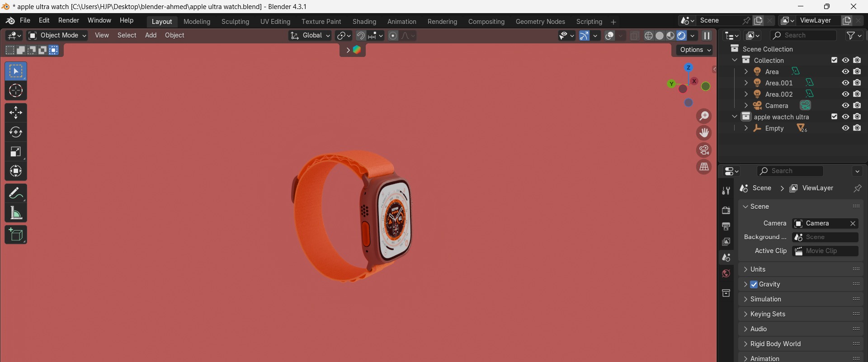Toggle snapping magnet in header
The image size is (868, 362).
click(361, 36)
